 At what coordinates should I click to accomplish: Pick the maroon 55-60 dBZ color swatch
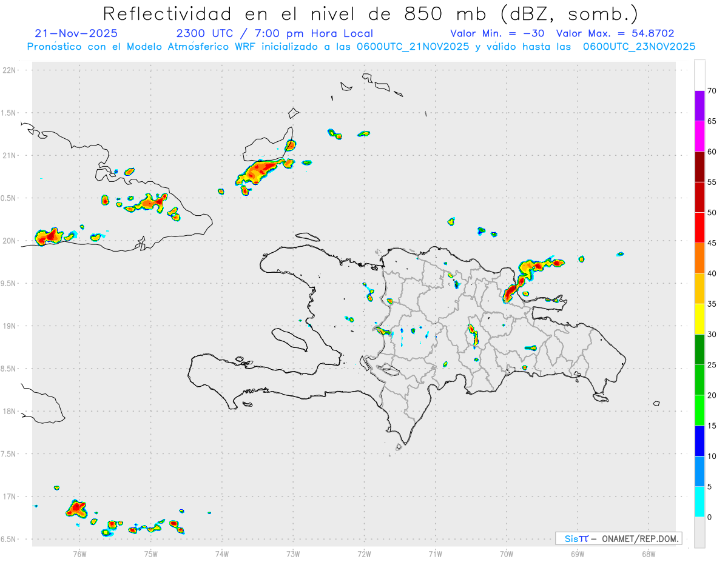coord(699,167)
